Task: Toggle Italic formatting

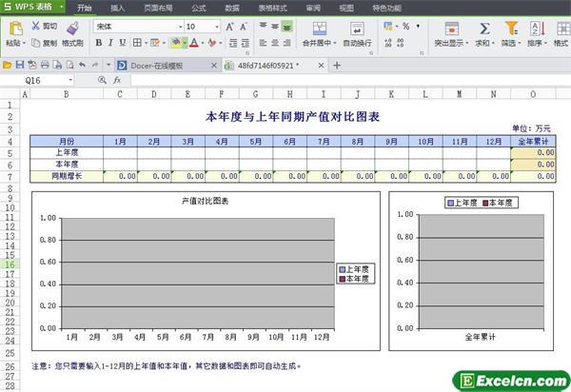Action: point(112,43)
